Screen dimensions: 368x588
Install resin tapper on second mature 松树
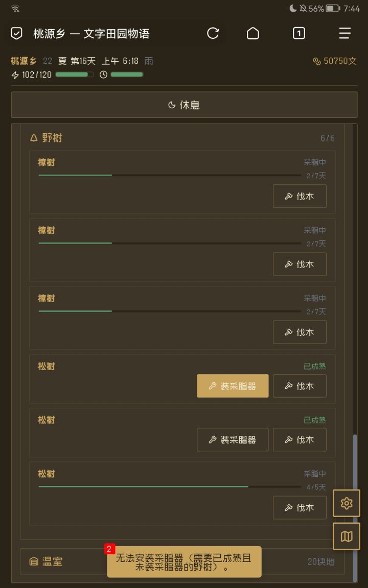[233, 439]
